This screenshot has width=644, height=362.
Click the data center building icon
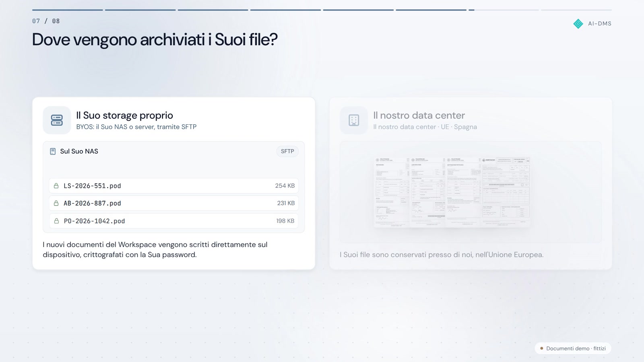(x=354, y=120)
